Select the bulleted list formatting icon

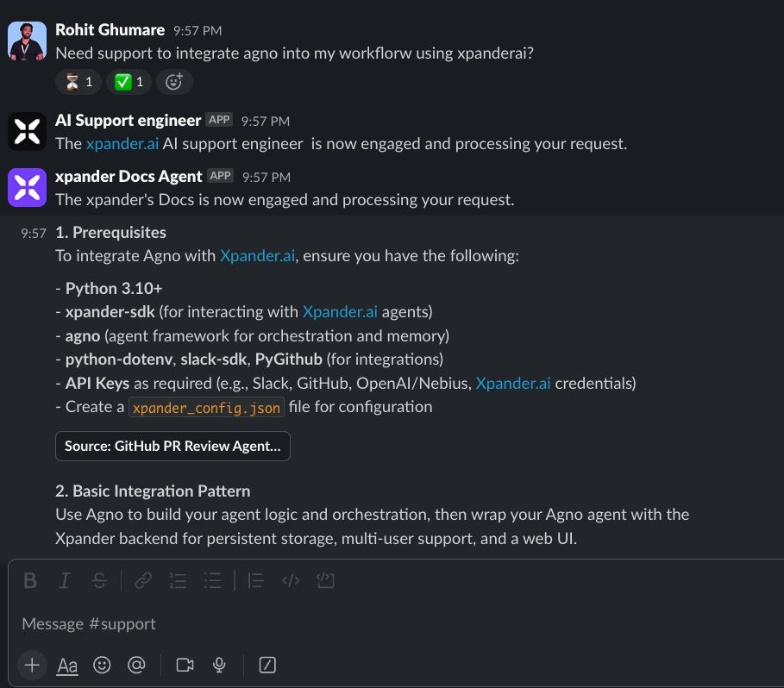(212, 580)
